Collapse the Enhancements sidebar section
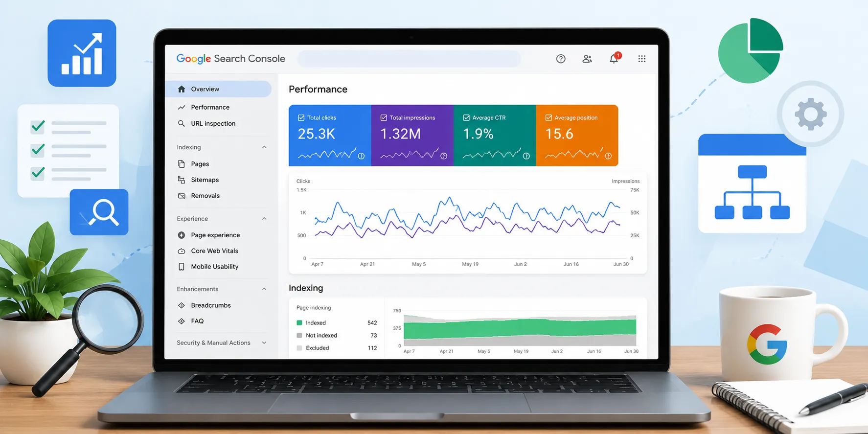Viewport: 868px width, 434px height. (x=264, y=289)
